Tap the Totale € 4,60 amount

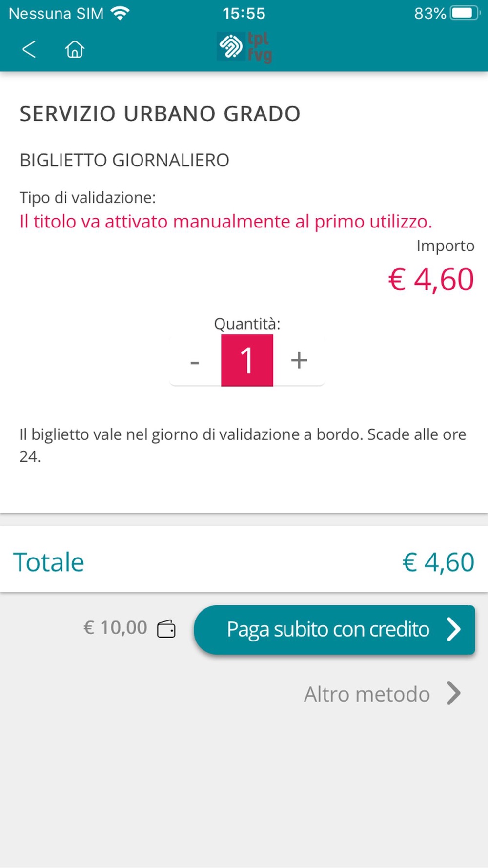pyautogui.click(x=438, y=562)
